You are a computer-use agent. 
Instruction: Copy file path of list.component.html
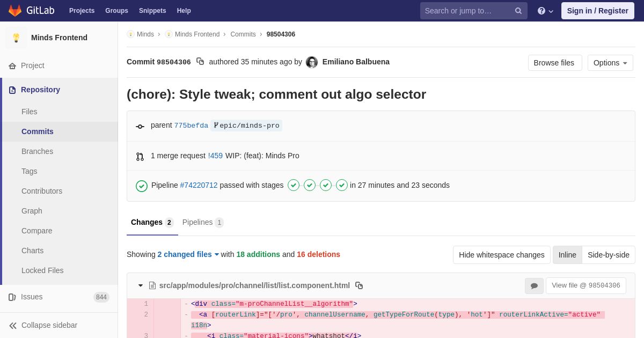[359, 285]
